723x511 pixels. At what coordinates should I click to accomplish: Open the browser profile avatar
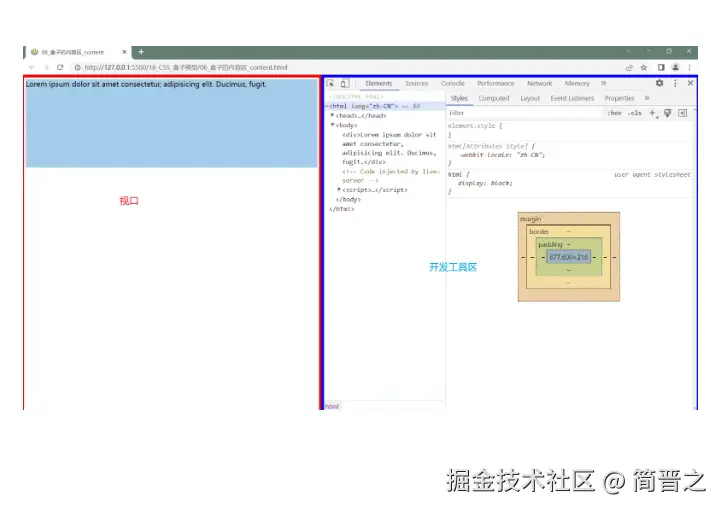(x=676, y=67)
